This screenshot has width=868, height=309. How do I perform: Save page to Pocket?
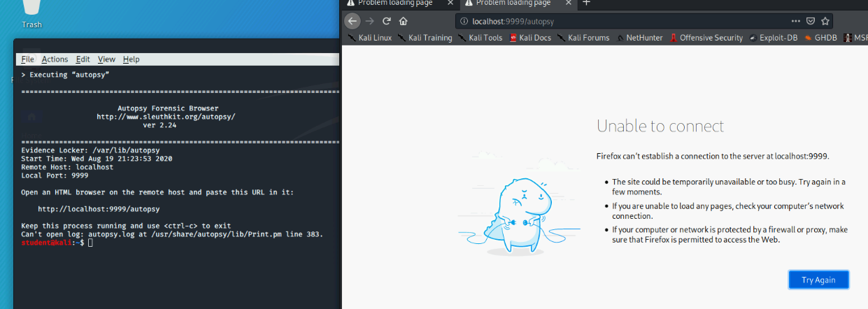point(811,21)
